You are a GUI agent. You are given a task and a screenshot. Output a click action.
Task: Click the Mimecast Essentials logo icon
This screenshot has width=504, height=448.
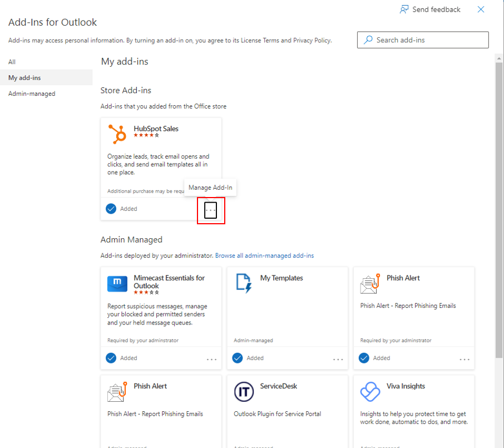117,283
